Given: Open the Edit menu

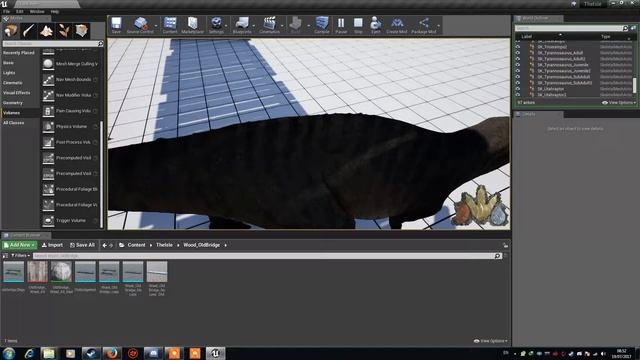Looking at the screenshot, I should 19,11.
